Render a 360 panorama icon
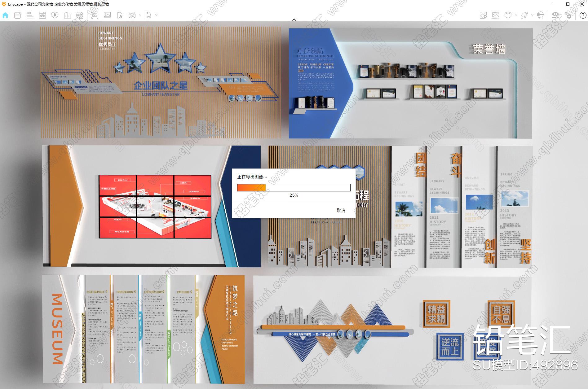 coord(132,15)
